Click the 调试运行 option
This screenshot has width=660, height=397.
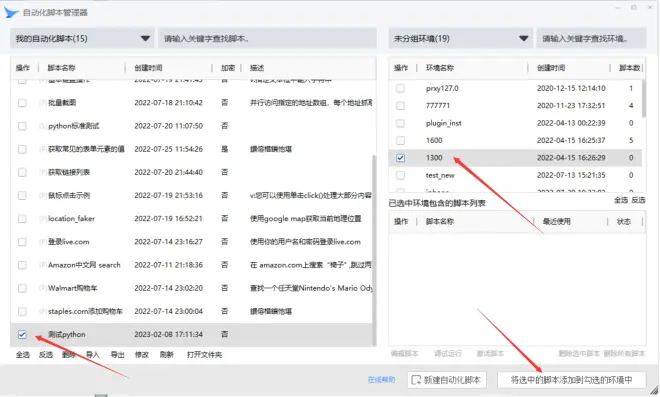point(447,353)
